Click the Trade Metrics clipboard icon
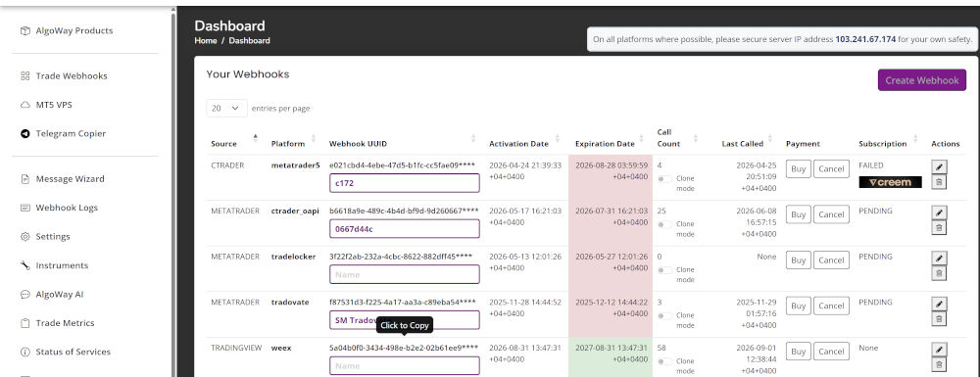This screenshot has height=377, width=980. click(x=25, y=323)
